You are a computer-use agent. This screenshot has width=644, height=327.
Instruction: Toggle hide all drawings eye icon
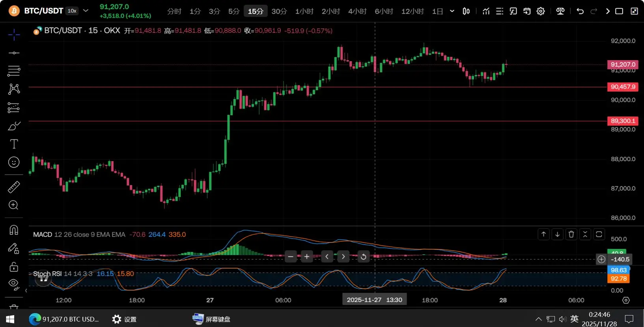[x=14, y=284]
